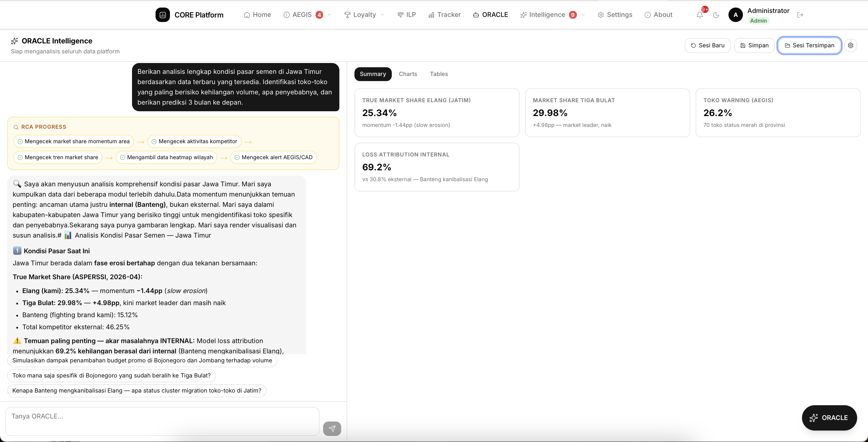
Task: Click the logout icon beside Administrator
Action: pyautogui.click(x=800, y=15)
